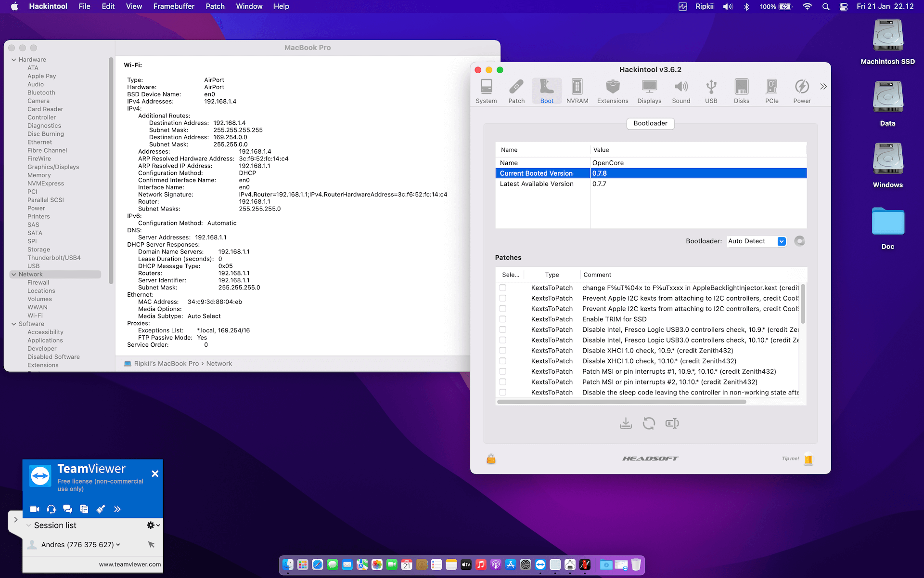This screenshot has width=924, height=578.
Task: Open the Window menu
Action: pos(249,6)
